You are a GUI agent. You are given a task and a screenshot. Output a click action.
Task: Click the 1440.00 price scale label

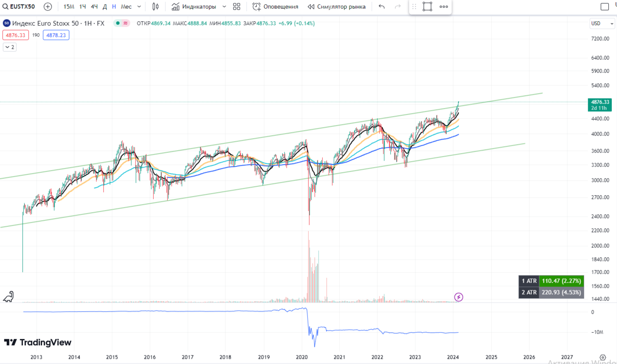pyautogui.click(x=600, y=299)
